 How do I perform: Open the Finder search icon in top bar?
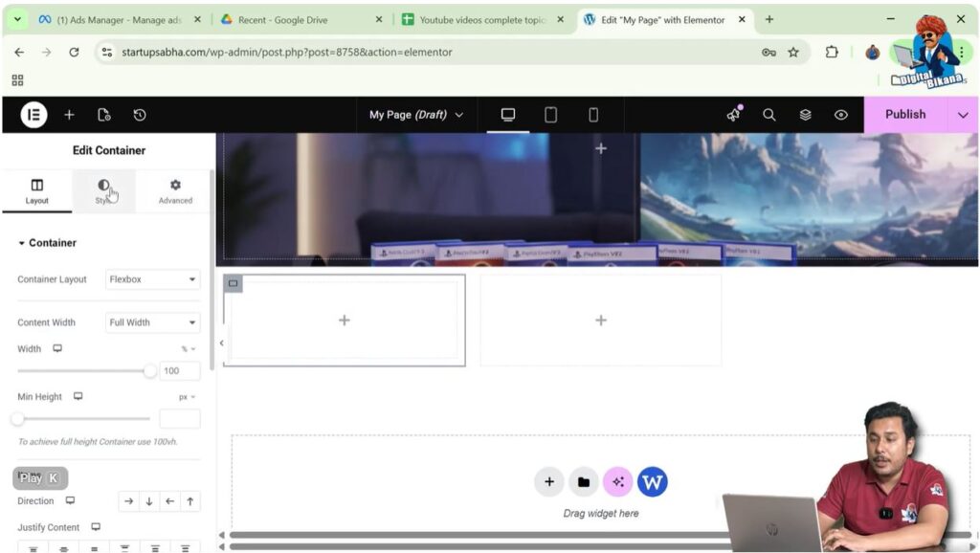point(768,115)
